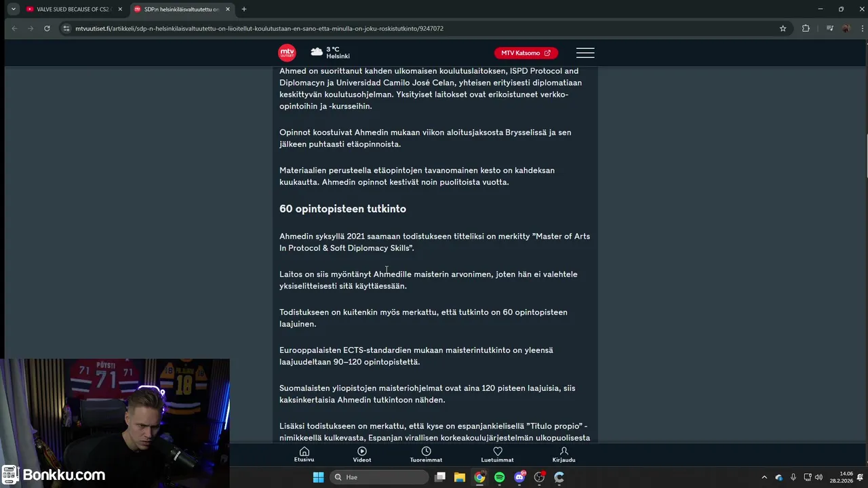
Task: Open the clock showing 14.06 28.2.2026
Action: pyautogui.click(x=841, y=477)
